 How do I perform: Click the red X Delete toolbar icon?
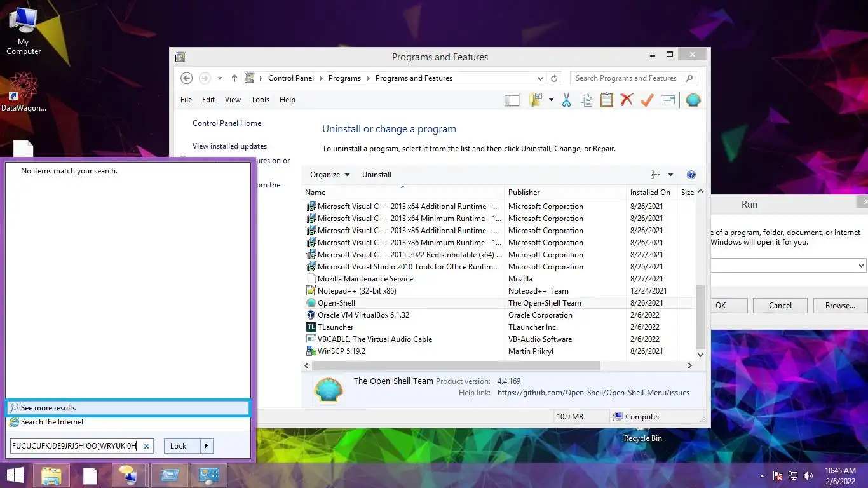[x=627, y=100]
